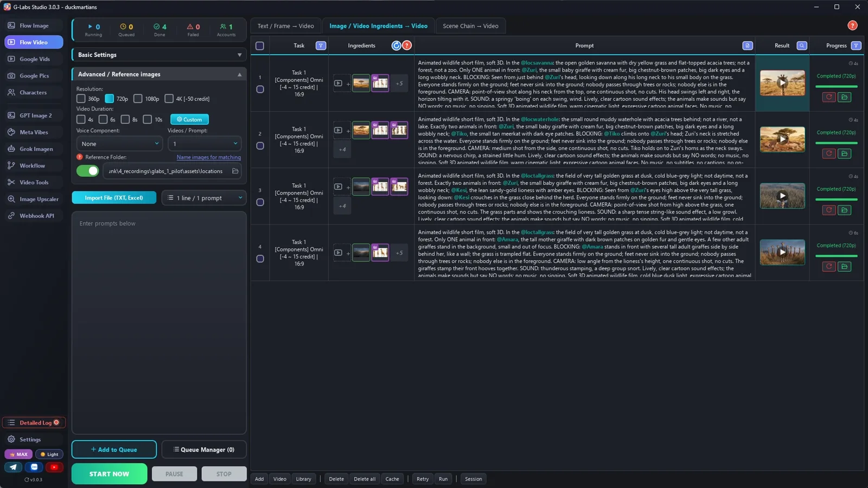The height and width of the screenshot is (488, 868).
Task: Open Image Upscaler in the sidebar
Action: pos(34,199)
